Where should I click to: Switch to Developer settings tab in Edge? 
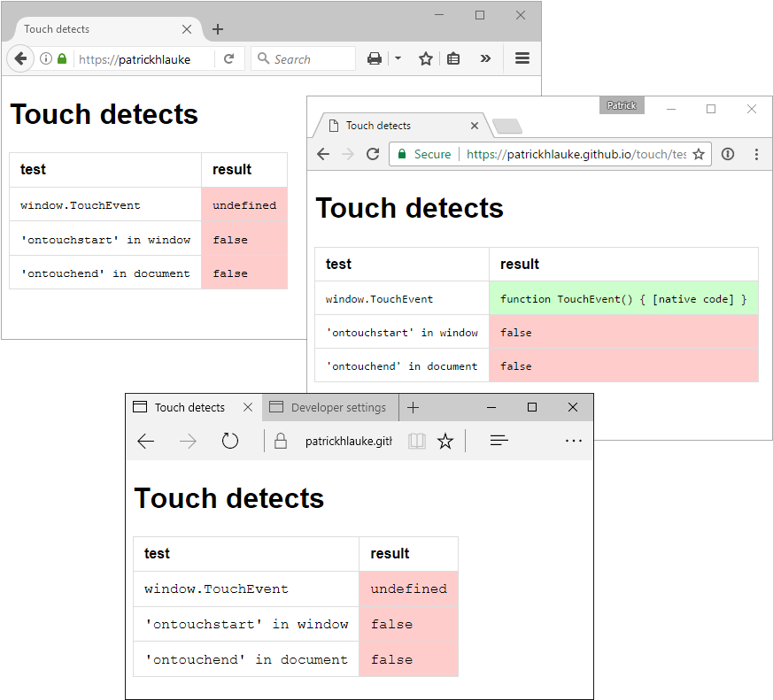[329, 407]
